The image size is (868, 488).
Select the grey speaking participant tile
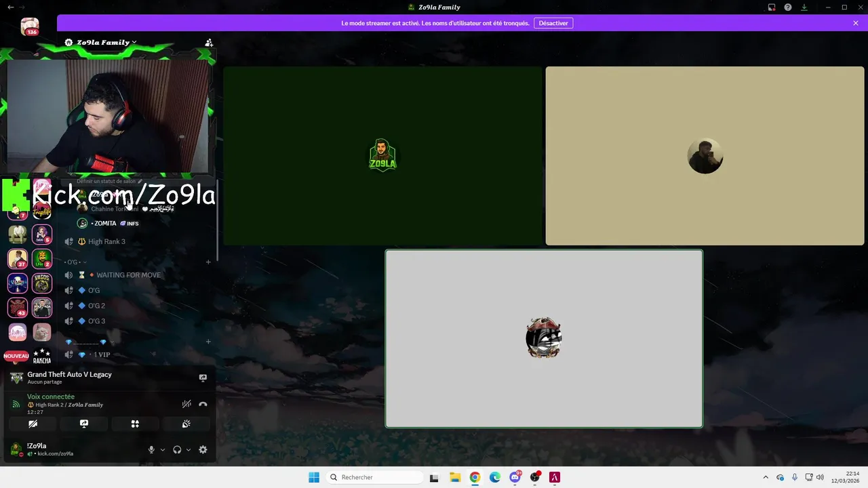pyautogui.click(x=544, y=338)
